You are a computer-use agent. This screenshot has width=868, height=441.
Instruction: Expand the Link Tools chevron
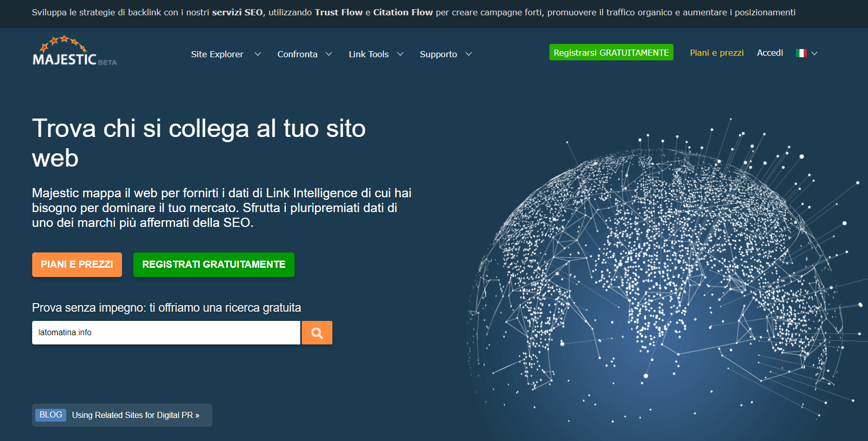tap(400, 54)
